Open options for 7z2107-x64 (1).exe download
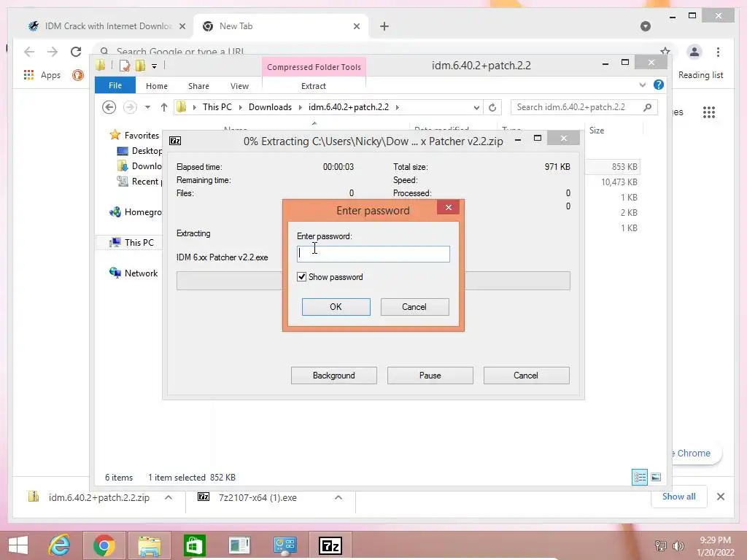 pos(338,497)
